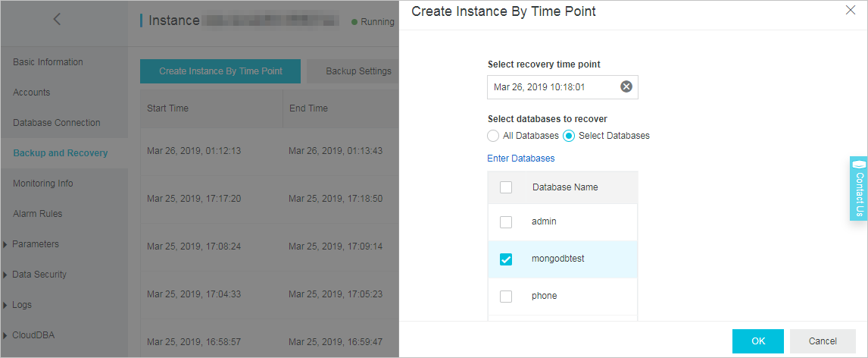Select end time Mar 26, 2019, 01:13:43
The height and width of the screenshot is (358, 868).
[x=336, y=151]
